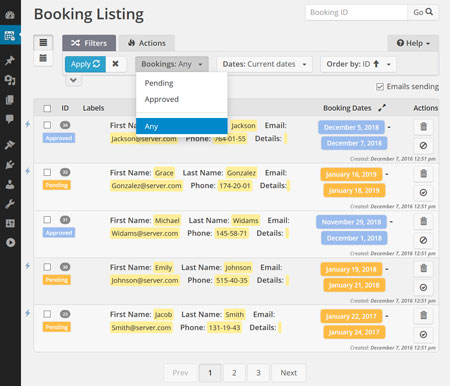The width and height of the screenshot is (450, 386).
Task: Approve the Emily Johnson booking
Action: click(423, 287)
